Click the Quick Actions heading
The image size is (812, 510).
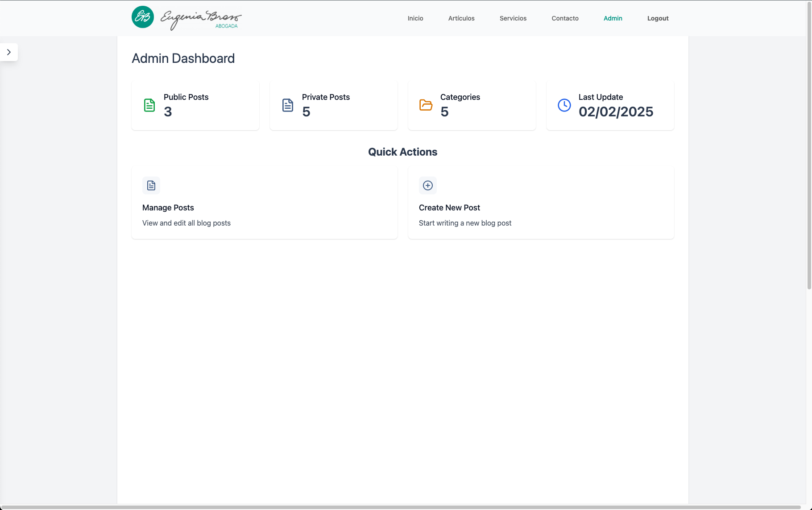pyautogui.click(x=403, y=152)
